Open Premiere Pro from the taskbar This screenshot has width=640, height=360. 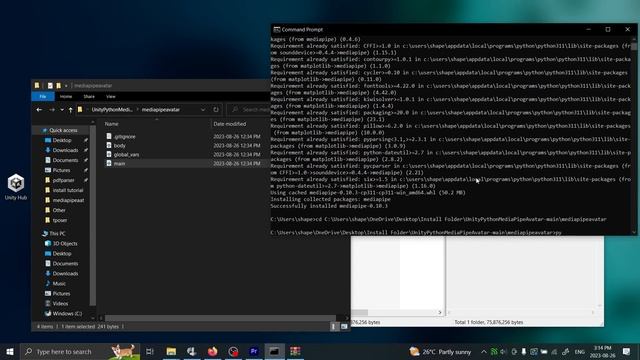click(x=253, y=351)
